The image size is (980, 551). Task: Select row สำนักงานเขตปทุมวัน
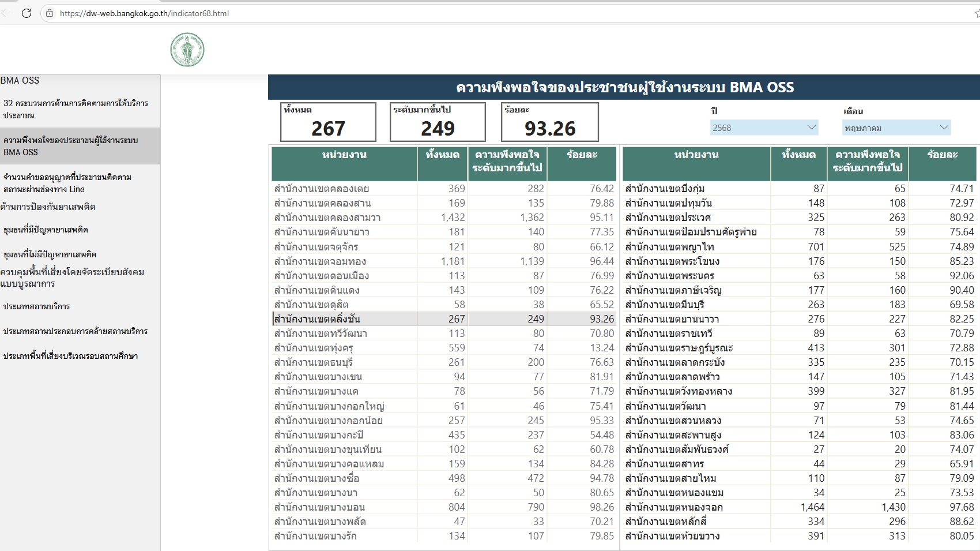[x=800, y=203]
